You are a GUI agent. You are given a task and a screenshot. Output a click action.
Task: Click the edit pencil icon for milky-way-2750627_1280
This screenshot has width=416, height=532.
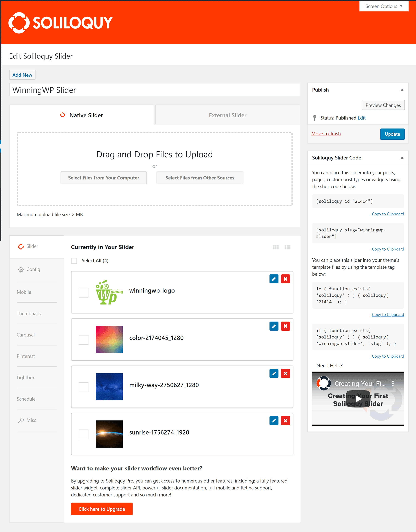pyautogui.click(x=274, y=373)
